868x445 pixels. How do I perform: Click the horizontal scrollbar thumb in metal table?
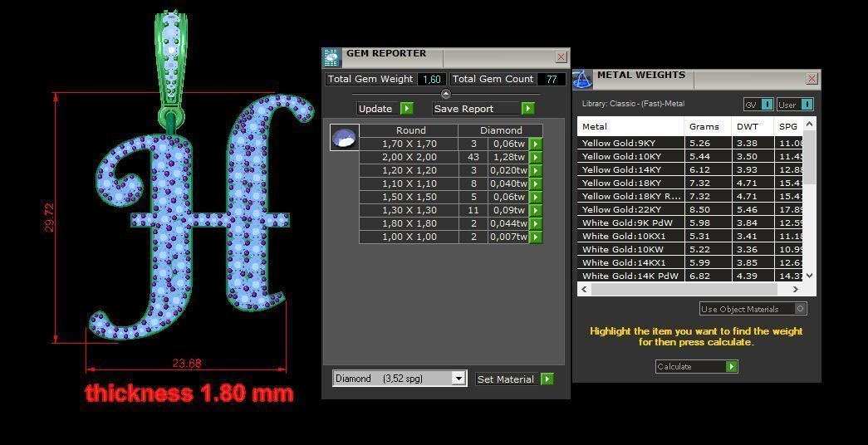tap(684, 289)
